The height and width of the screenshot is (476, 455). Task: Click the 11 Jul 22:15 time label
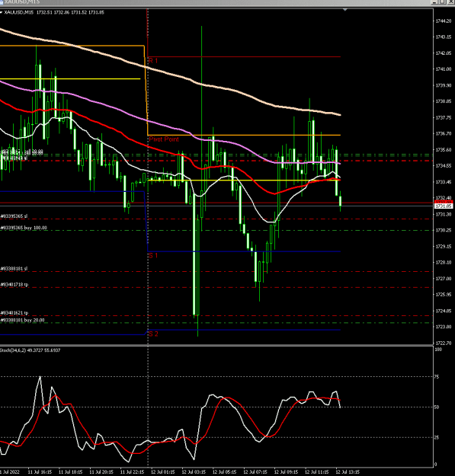pyautogui.click(x=132, y=472)
